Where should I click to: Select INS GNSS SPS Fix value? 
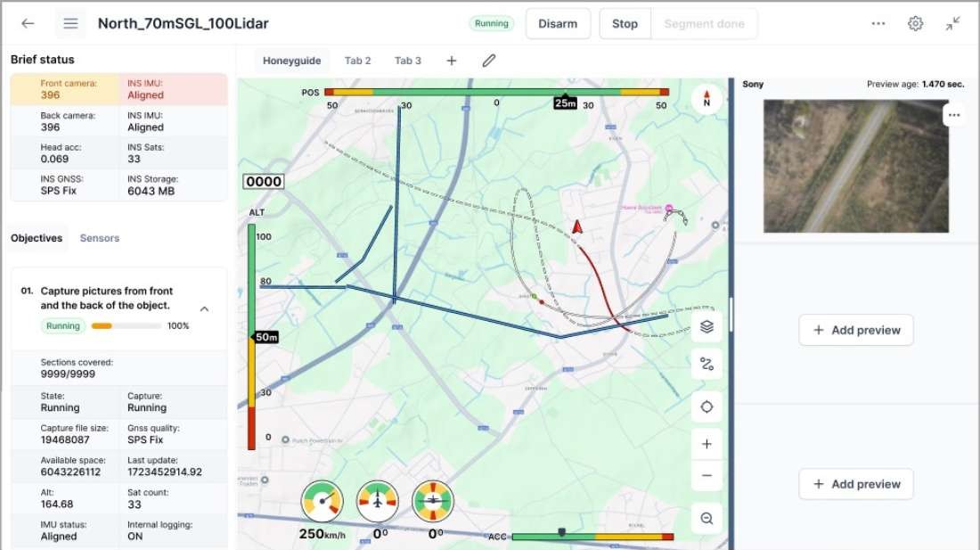click(x=58, y=191)
